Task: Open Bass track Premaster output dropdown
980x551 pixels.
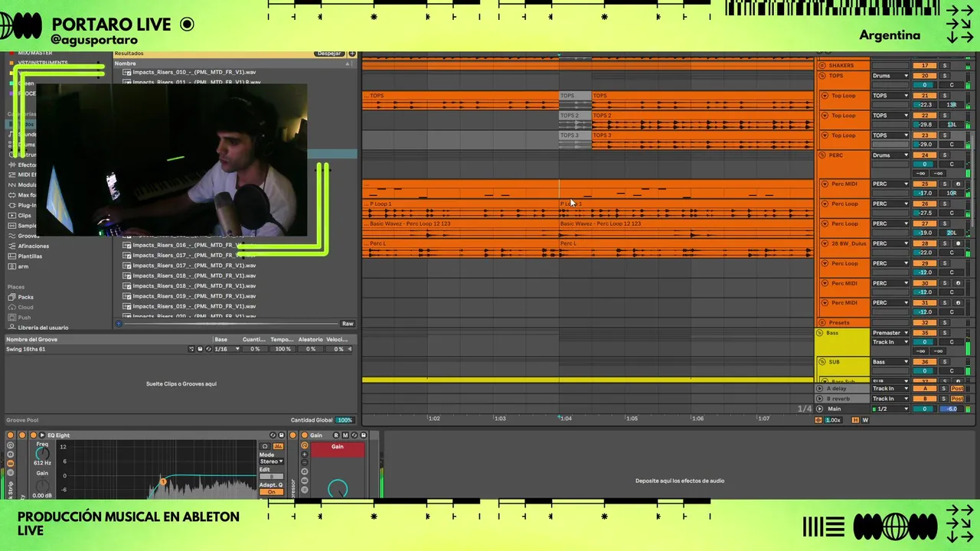Action: (x=890, y=333)
